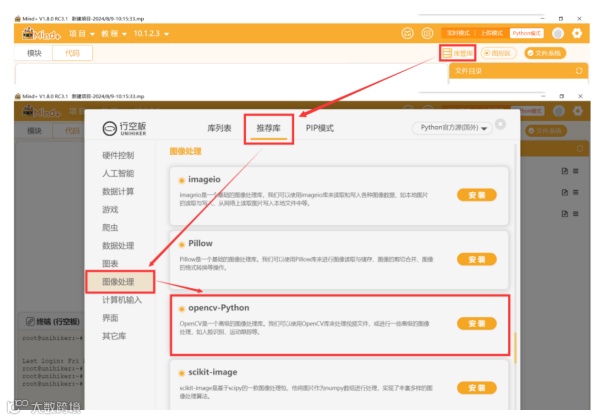This screenshot has width=607, height=420.
Task: Select the 界面 category
Action: tap(110, 318)
